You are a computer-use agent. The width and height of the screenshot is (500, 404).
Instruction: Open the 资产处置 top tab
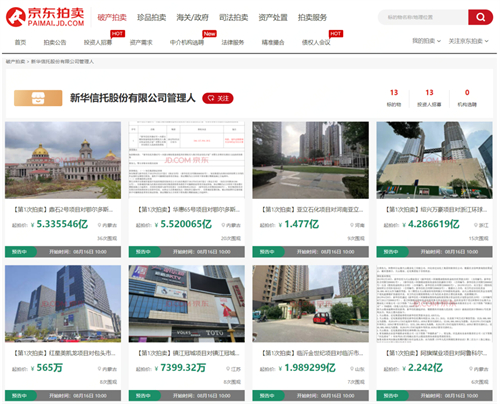click(273, 17)
